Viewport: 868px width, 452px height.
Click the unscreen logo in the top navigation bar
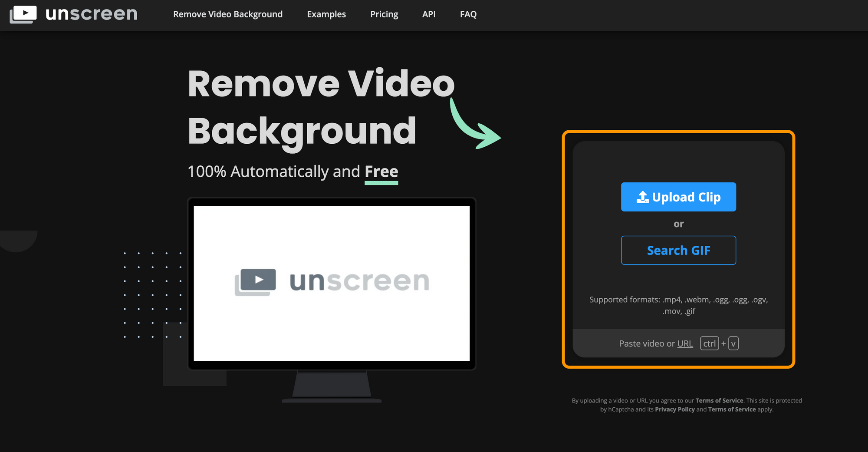pyautogui.click(x=72, y=14)
